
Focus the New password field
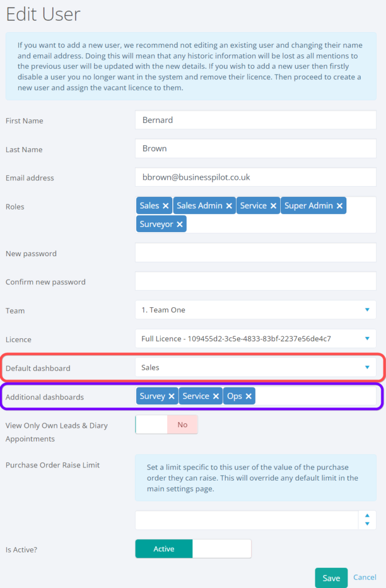[256, 253]
